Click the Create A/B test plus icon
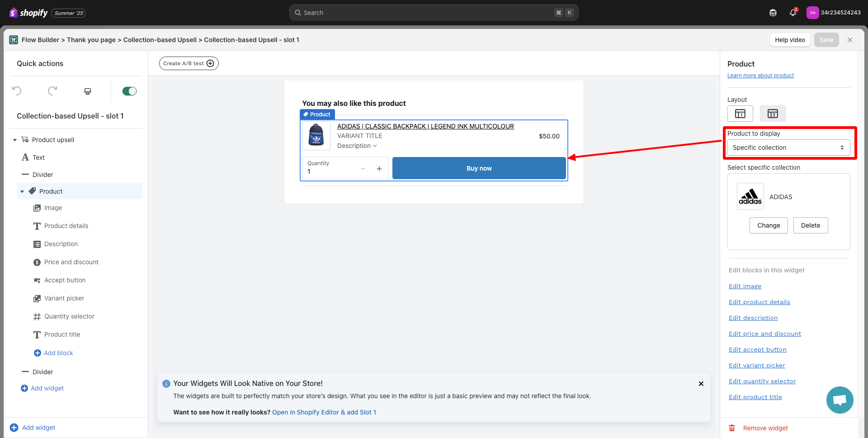Image resolution: width=868 pixels, height=438 pixels. click(210, 63)
